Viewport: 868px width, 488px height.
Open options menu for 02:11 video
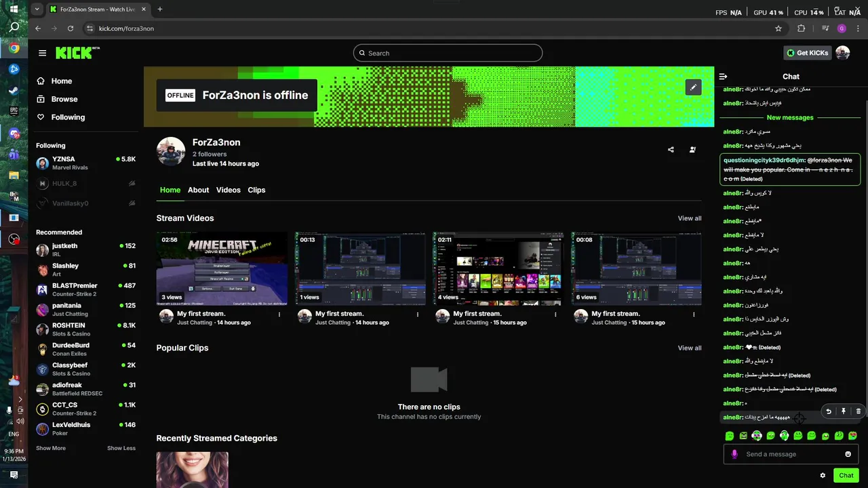point(556,314)
